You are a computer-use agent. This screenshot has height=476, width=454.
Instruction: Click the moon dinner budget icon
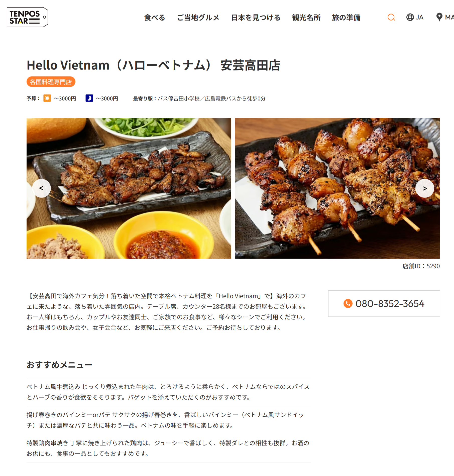(x=89, y=98)
